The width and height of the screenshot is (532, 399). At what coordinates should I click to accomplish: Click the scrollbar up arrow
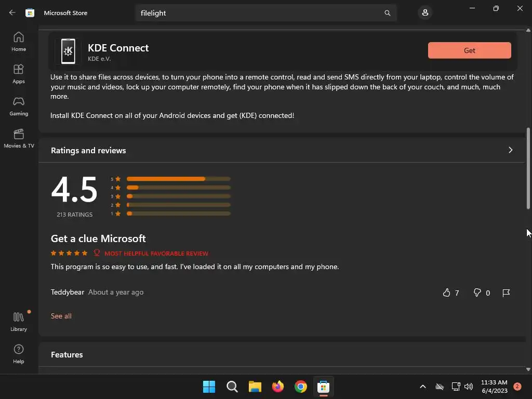coord(528,30)
